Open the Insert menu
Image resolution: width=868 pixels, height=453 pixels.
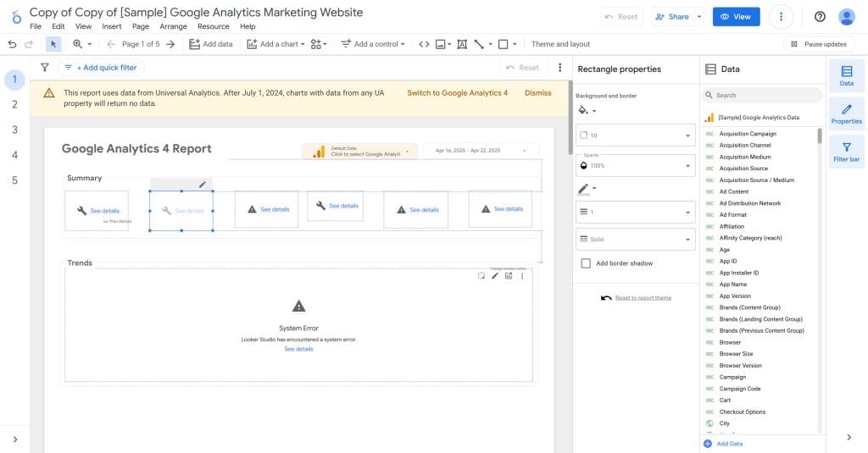111,26
